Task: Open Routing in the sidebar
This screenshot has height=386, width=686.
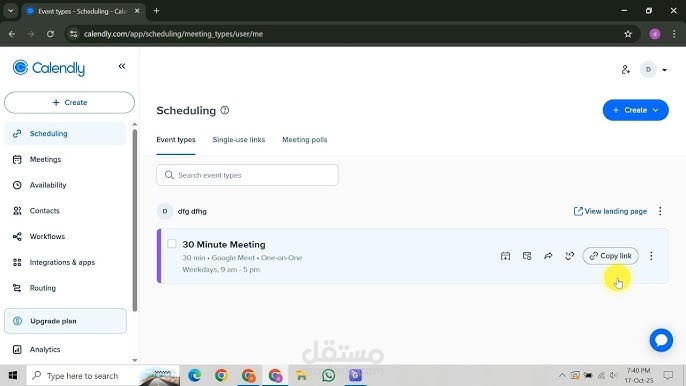Action: coord(65,288)
